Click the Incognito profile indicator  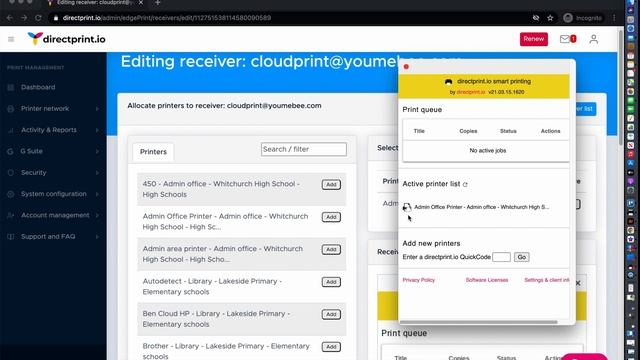point(582,18)
